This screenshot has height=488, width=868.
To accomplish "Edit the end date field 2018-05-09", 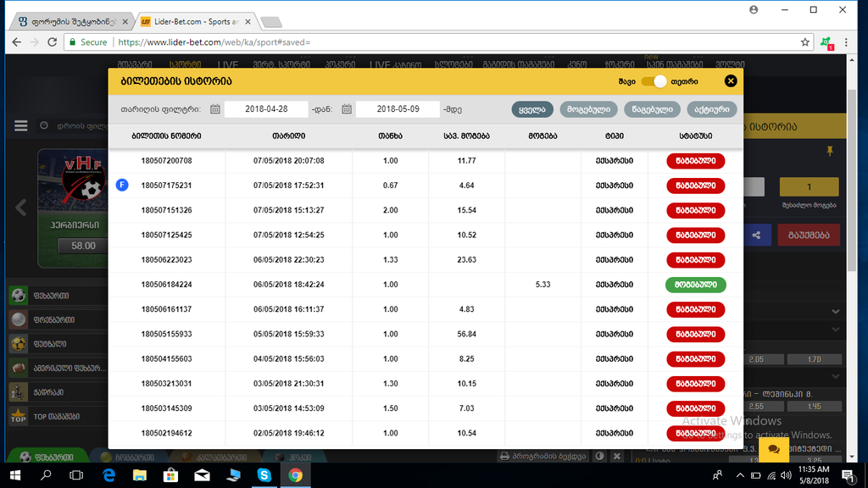I will coord(398,109).
